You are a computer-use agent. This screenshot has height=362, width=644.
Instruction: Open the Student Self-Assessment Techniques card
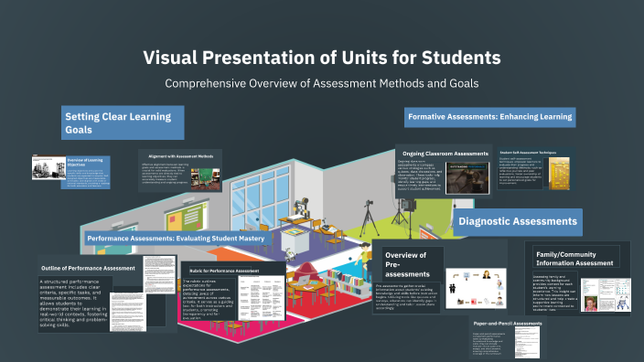536,169
